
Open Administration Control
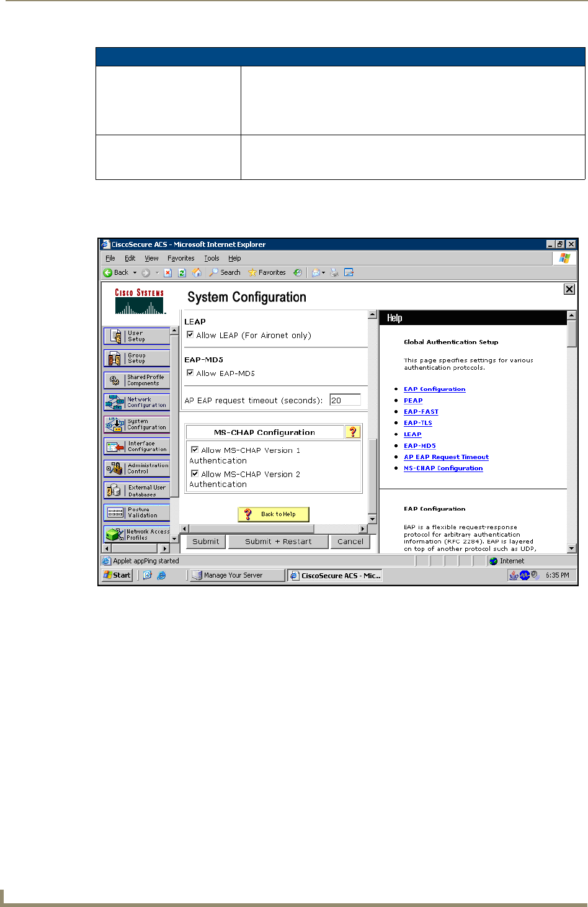(x=136, y=468)
